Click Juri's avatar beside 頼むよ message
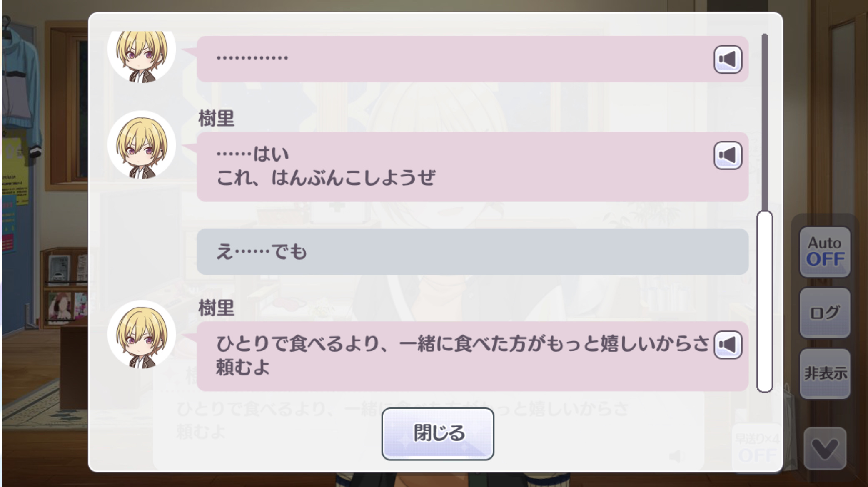 (142, 334)
